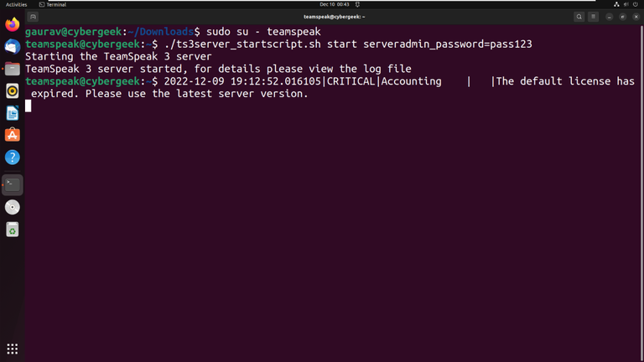Click the terminal search button
Image resolution: width=644 pixels, height=362 pixels.
click(579, 17)
